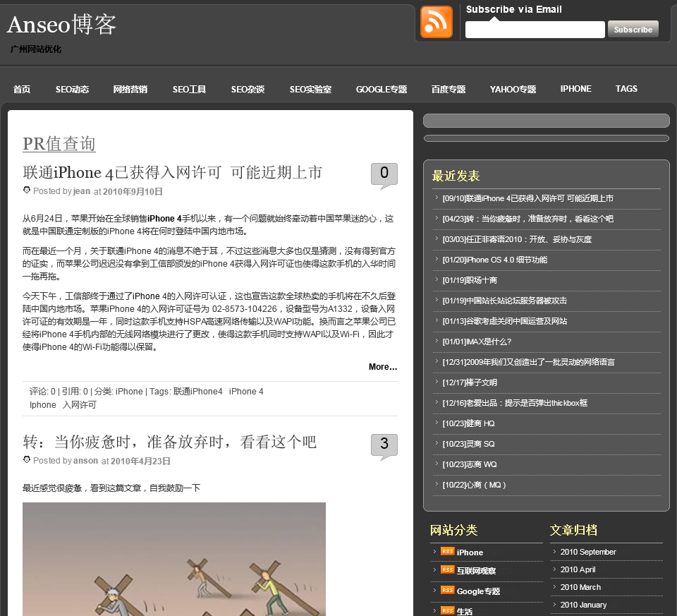Open recent post [01/13]谷歌考虑关闭中国运营及网站

pyautogui.click(x=505, y=321)
